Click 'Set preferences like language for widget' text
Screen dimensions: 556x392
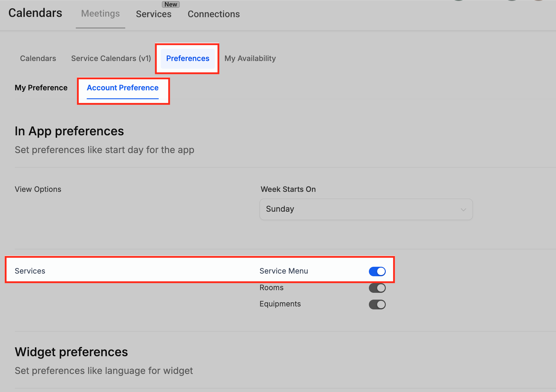point(104,371)
